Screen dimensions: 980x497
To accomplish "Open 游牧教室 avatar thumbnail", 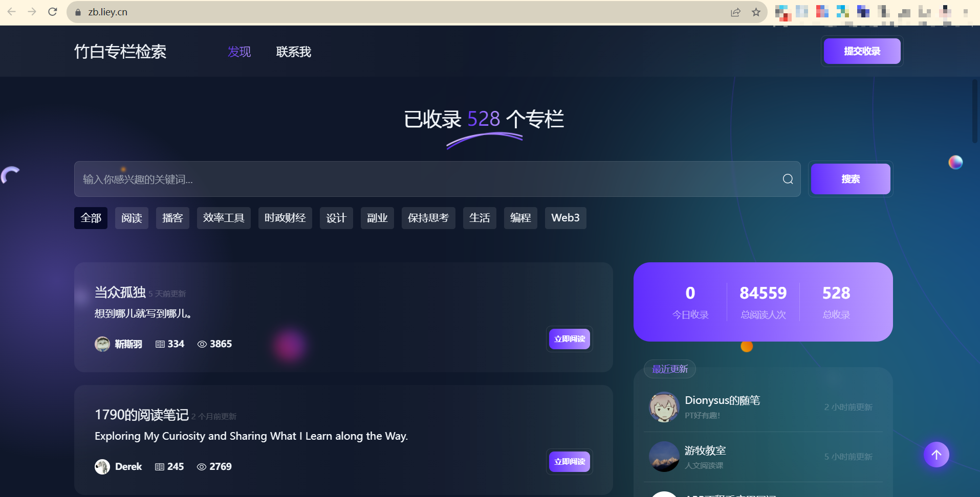I will 664,457.
